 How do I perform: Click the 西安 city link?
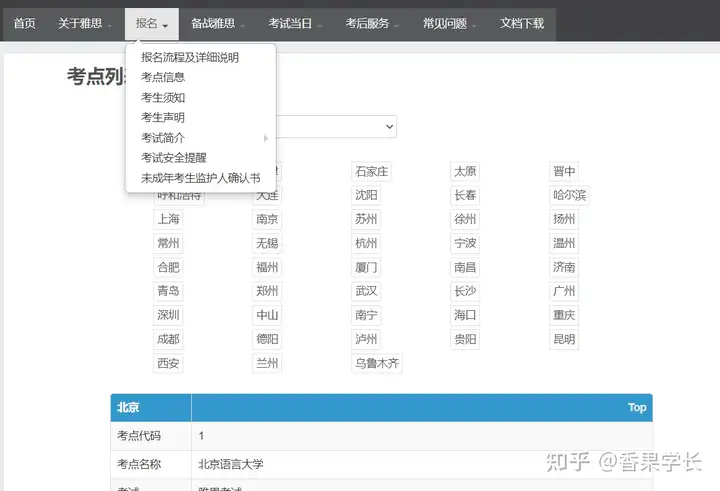[168, 363]
